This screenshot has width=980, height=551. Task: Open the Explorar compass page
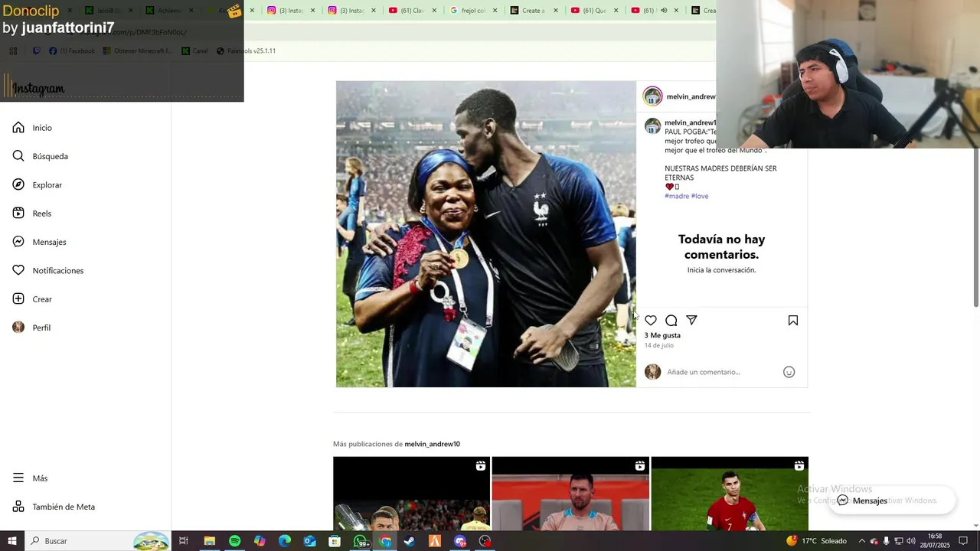coord(37,185)
